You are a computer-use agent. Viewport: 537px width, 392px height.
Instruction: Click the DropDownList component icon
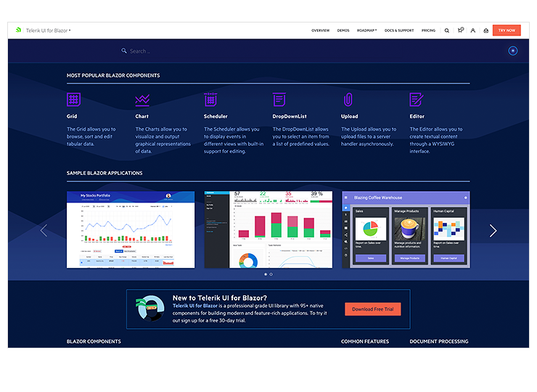click(279, 99)
